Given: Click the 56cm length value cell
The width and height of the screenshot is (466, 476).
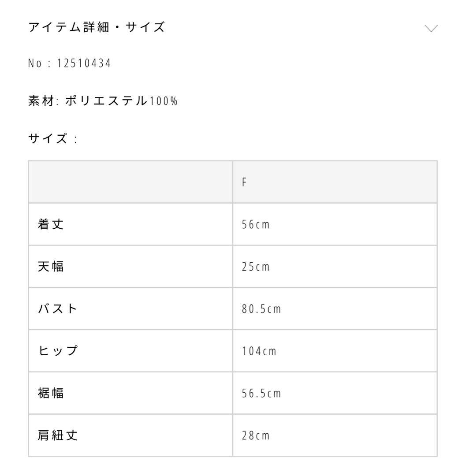Looking at the screenshot, I should (x=256, y=224).
